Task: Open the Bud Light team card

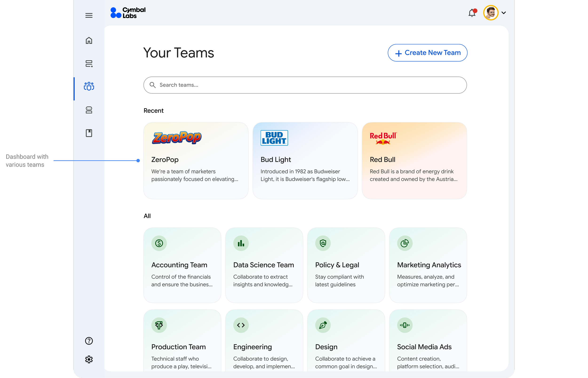Action: coord(305,160)
